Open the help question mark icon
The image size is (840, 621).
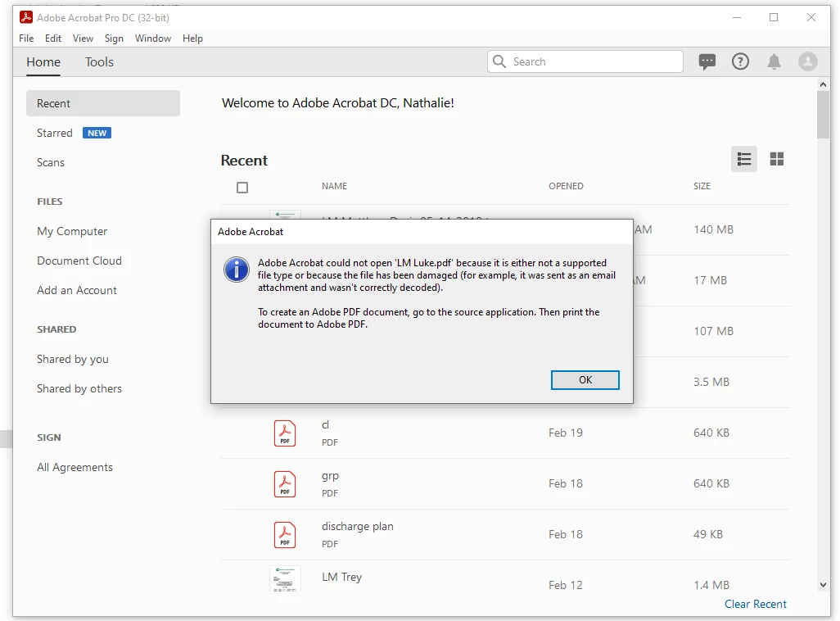tap(740, 61)
